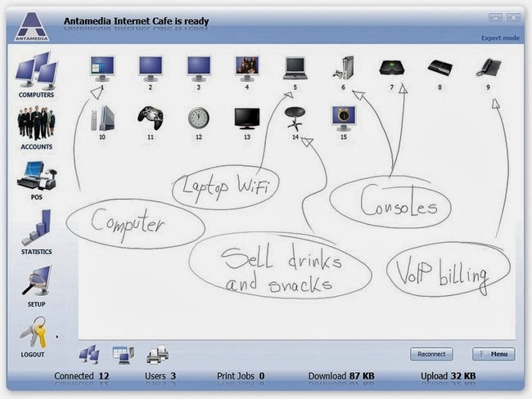Select the bar stool station 14
Screen dimensions: 532x399
[295, 119]
